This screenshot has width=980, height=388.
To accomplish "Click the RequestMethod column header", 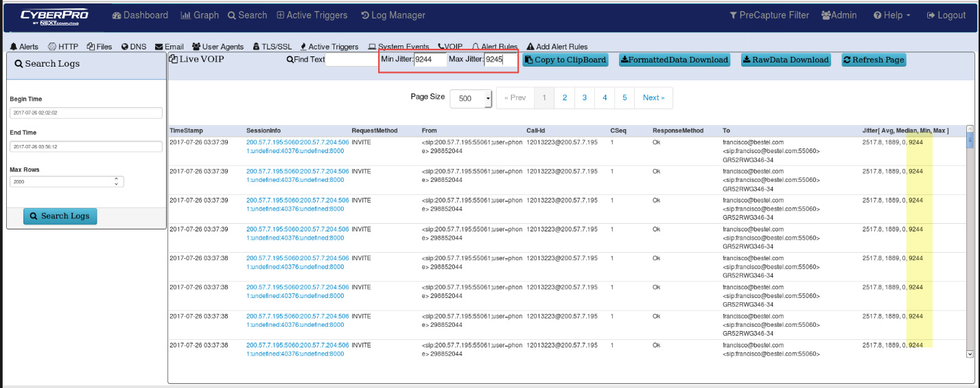I will pos(375,130).
